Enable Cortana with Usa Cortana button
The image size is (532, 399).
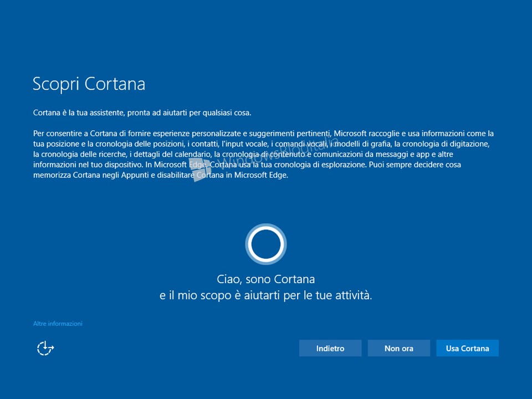pyautogui.click(x=467, y=349)
